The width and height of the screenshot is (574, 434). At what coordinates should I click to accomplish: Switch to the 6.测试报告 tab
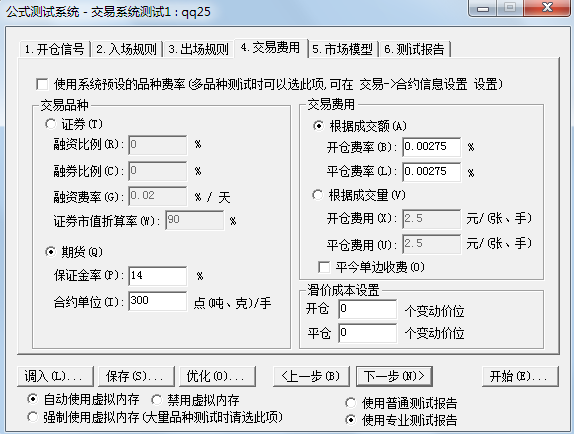[414, 49]
